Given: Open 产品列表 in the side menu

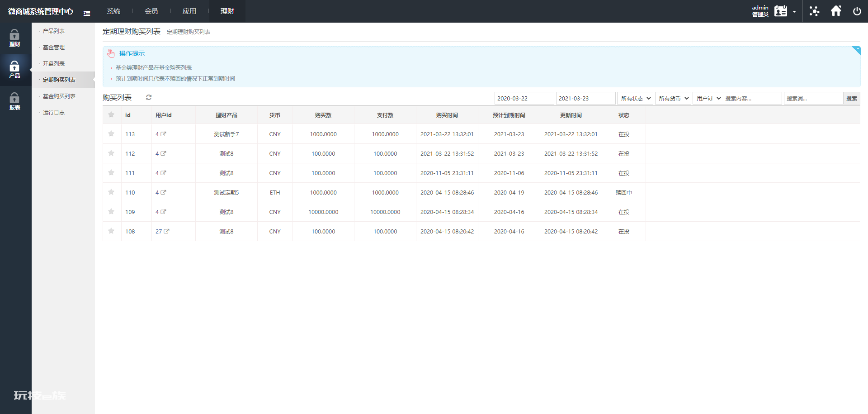Looking at the screenshot, I should tap(54, 31).
